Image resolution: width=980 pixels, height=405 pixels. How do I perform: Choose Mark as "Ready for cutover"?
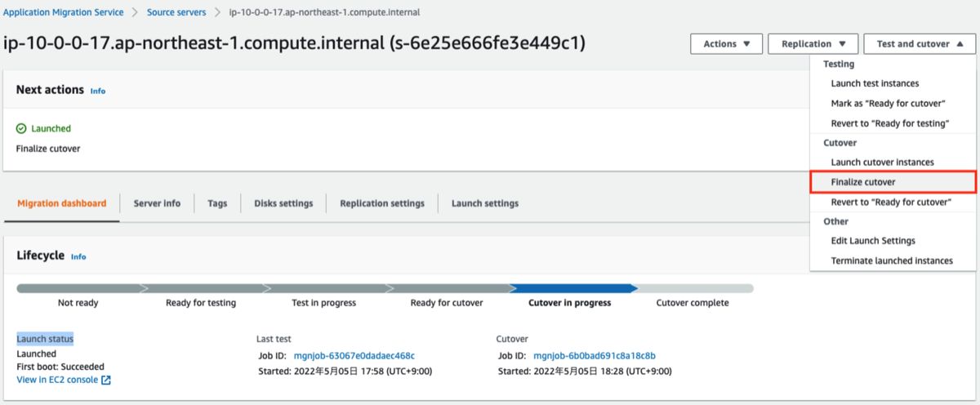888,104
